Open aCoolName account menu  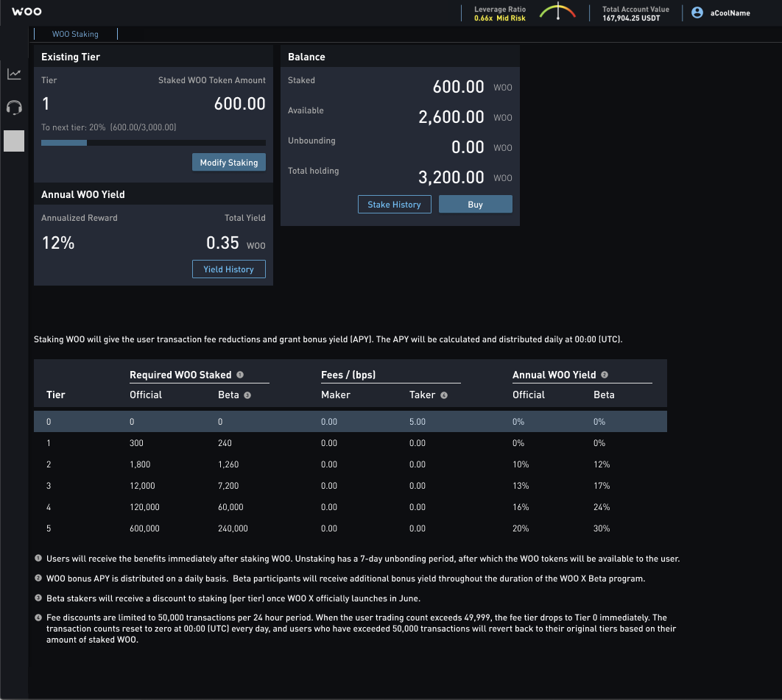[730, 13]
